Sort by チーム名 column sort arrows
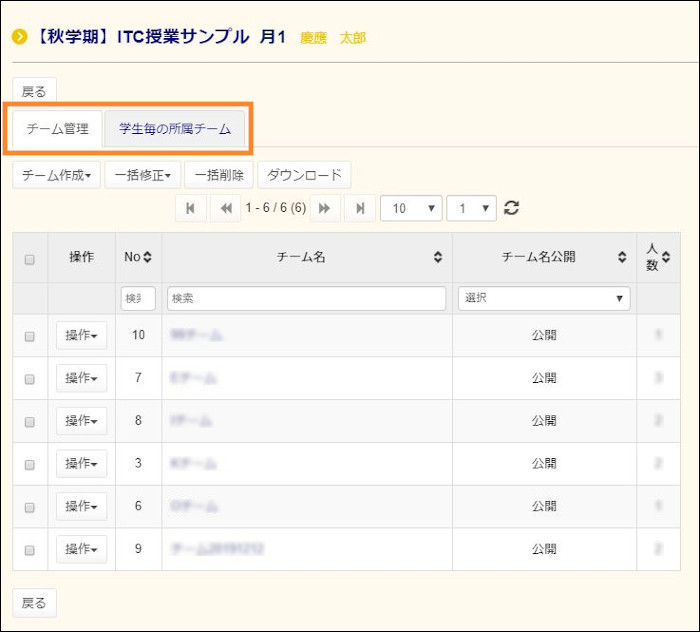 pyautogui.click(x=437, y=257)
